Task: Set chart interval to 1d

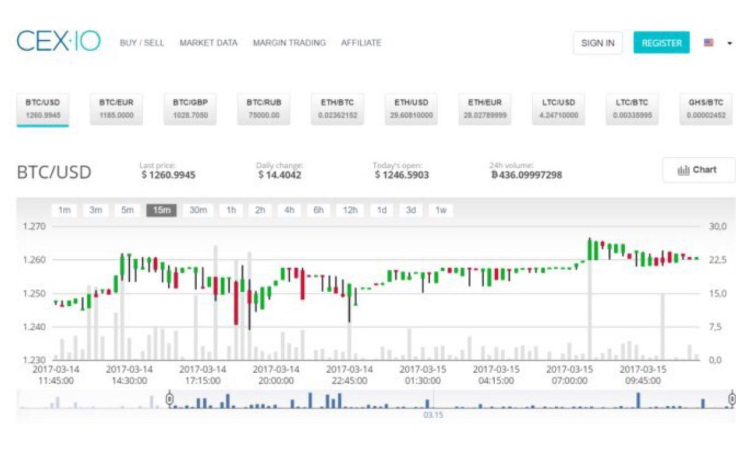Action: click(382, 210)
